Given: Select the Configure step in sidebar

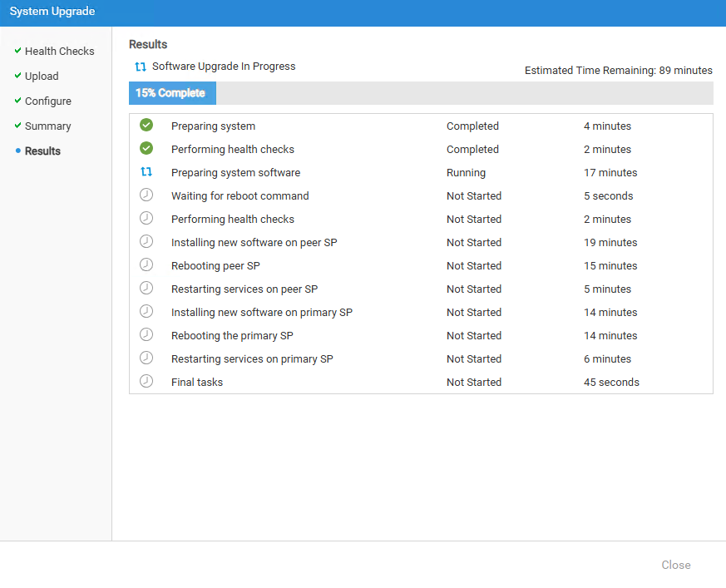Looking at the screenshot, I should click(x=47, y=101).
